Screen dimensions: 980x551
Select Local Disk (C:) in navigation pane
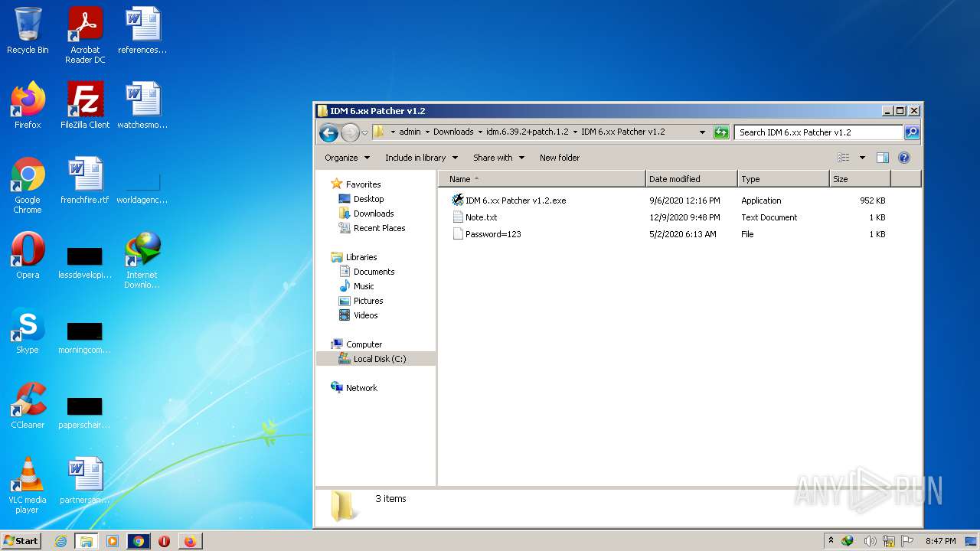point(376,359)
